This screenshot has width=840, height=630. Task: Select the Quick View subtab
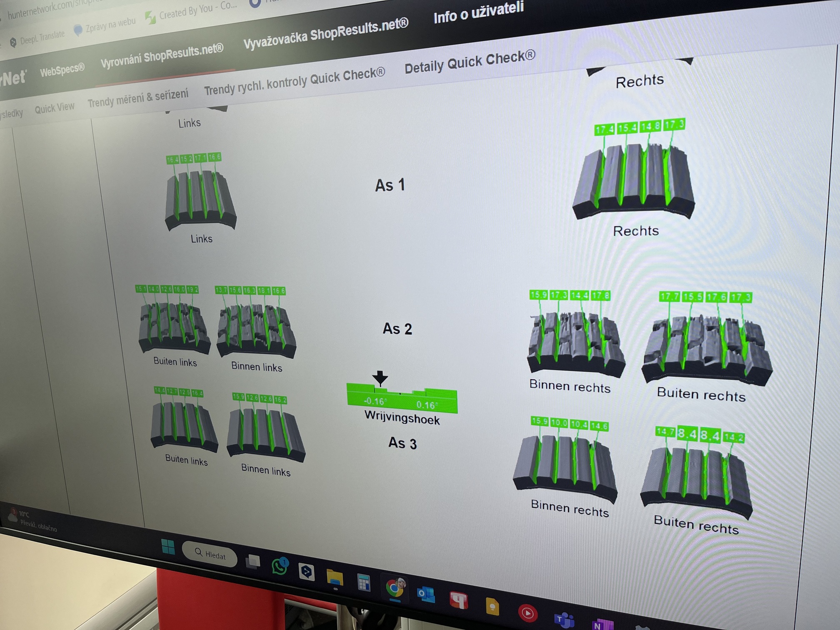[x=54, y=108]
